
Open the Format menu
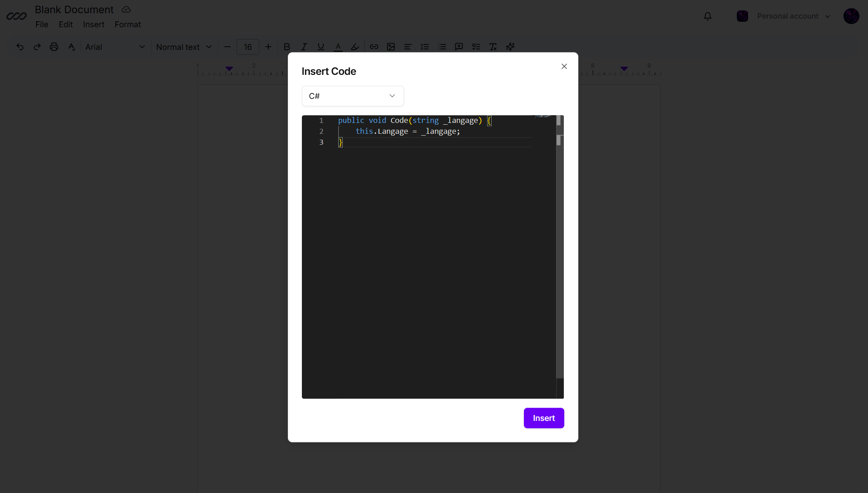tap(128, 24)
